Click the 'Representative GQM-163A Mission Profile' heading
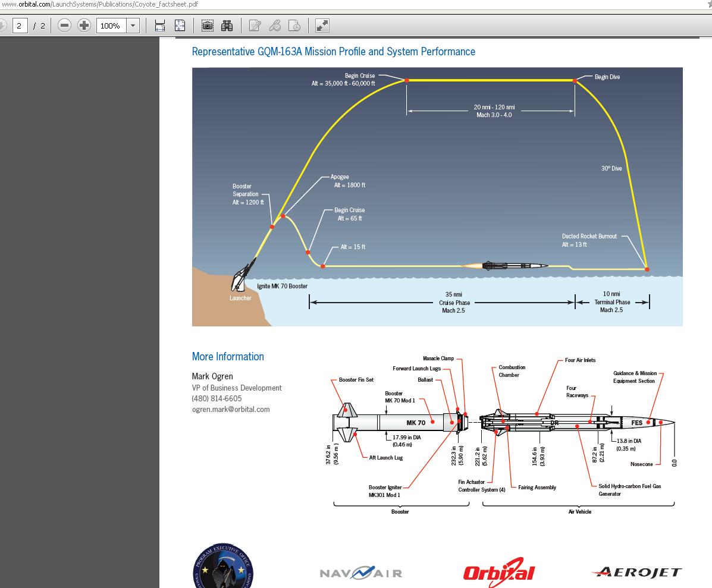This screenshot has width=712, height=588. click(333, 52)
